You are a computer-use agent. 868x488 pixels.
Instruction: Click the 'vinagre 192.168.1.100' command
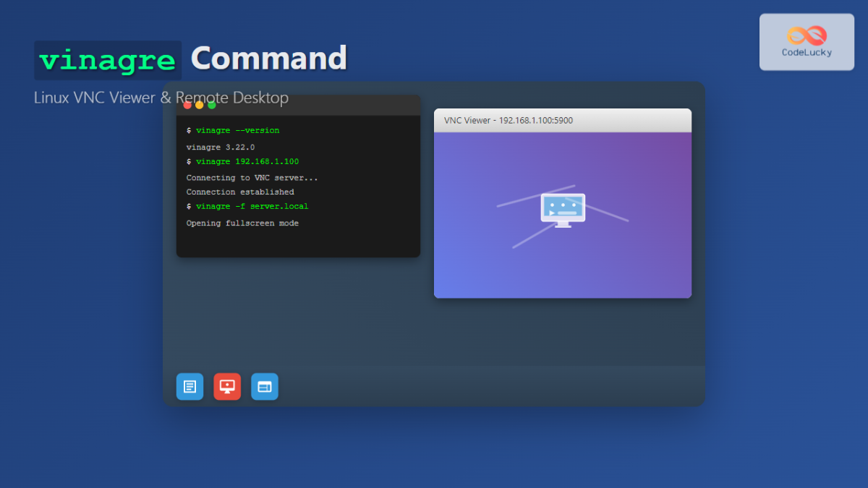[242, 161]
